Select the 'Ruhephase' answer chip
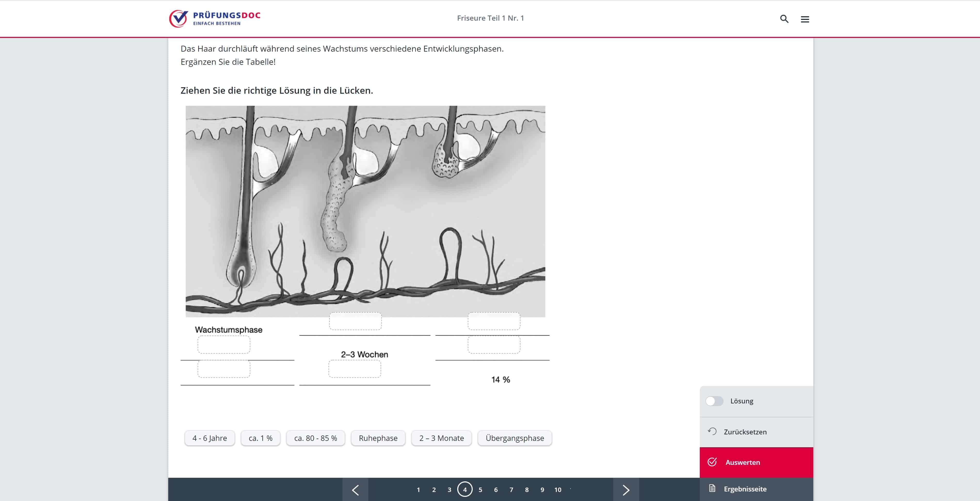This screenshot has width=980, height=501. [378, 438]
